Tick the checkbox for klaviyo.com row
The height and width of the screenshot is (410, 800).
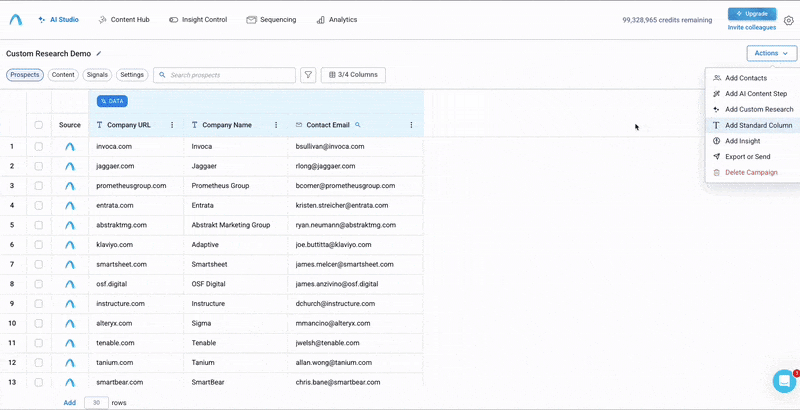pyautogui.click(x=39, y=245)
